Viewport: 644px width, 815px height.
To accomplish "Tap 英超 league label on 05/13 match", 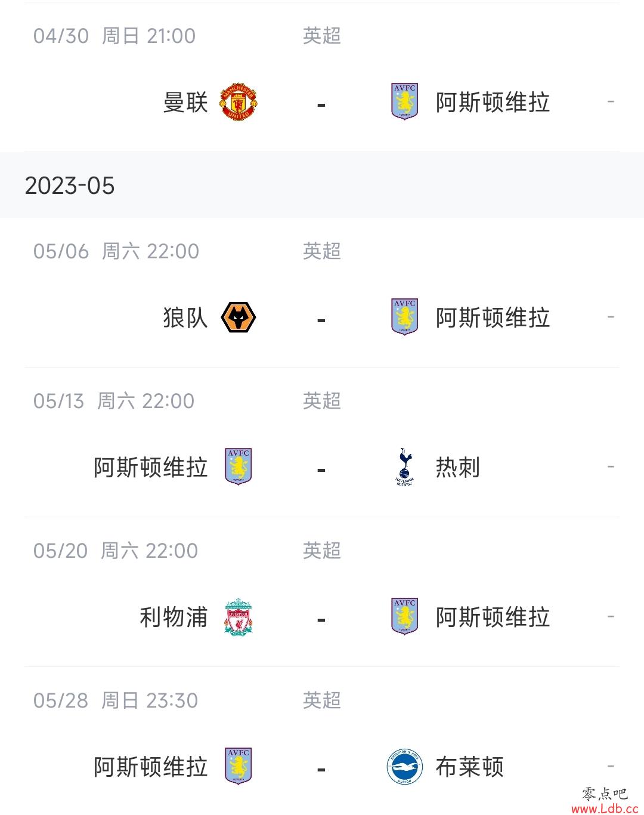I will click(322, 400).
